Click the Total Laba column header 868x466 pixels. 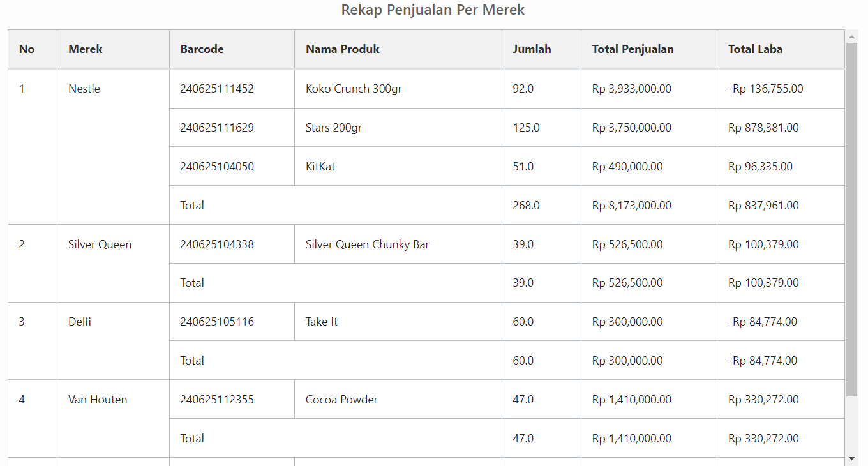pos(755,49)
